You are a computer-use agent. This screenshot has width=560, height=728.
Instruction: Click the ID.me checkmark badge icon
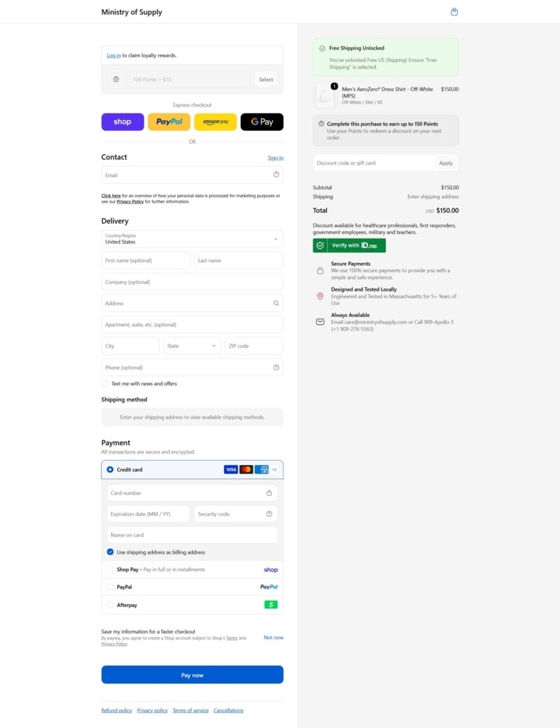(320, 245)
